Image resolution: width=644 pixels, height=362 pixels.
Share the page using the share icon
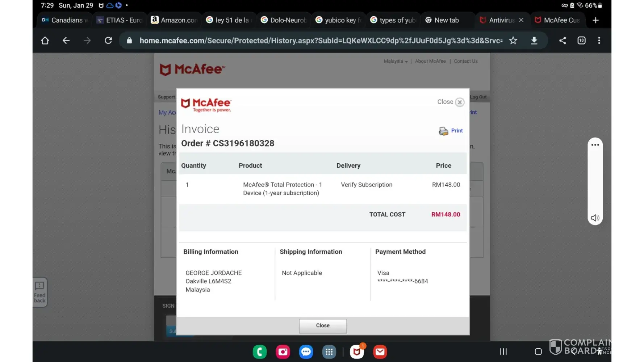click(562, 41)
